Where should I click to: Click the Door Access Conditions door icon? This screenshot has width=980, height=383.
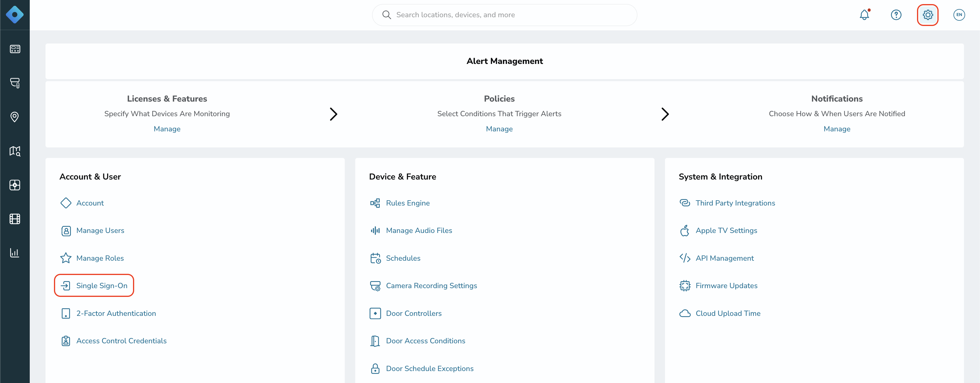click(x=375, y=341)
